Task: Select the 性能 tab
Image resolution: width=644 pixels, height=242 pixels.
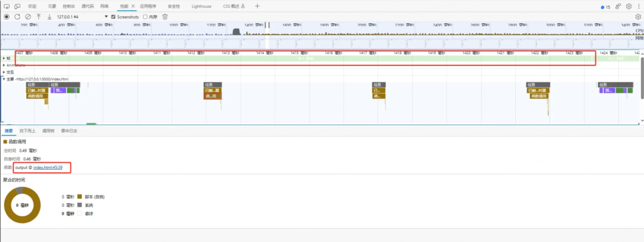Action: [x=124, y=7]
